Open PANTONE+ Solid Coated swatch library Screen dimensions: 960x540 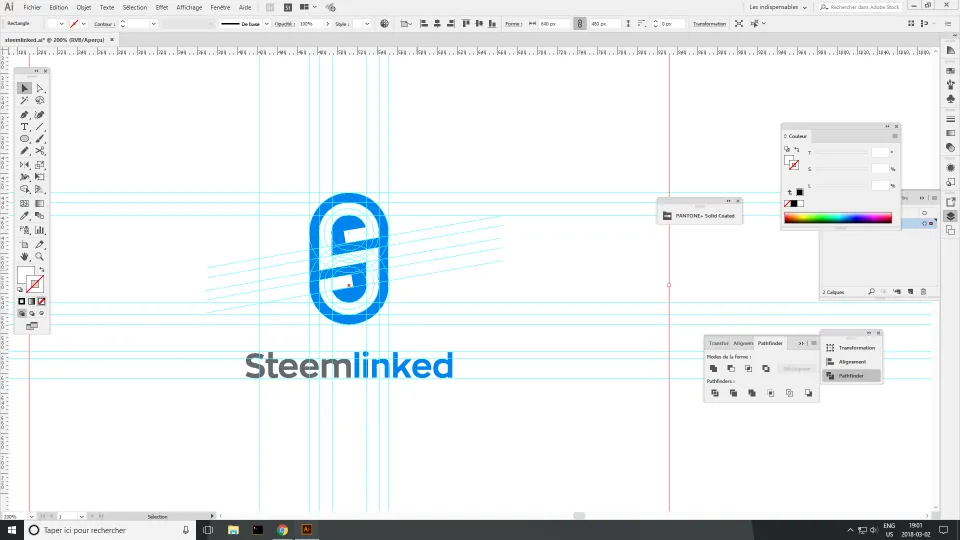[x=699, y=216]
